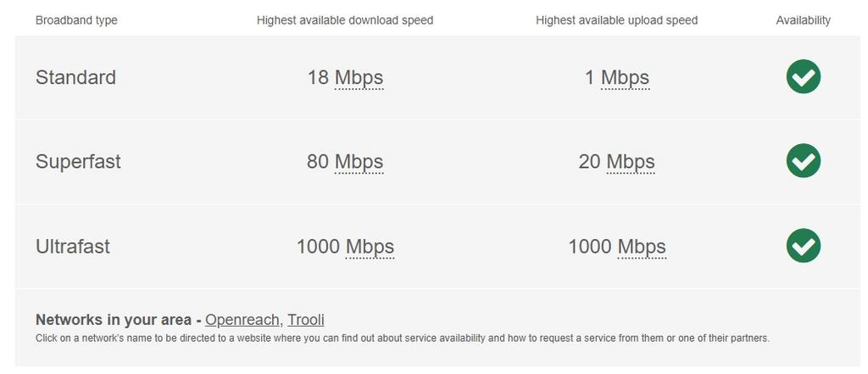Select the Highest available download speed header

tap(345, 20)
